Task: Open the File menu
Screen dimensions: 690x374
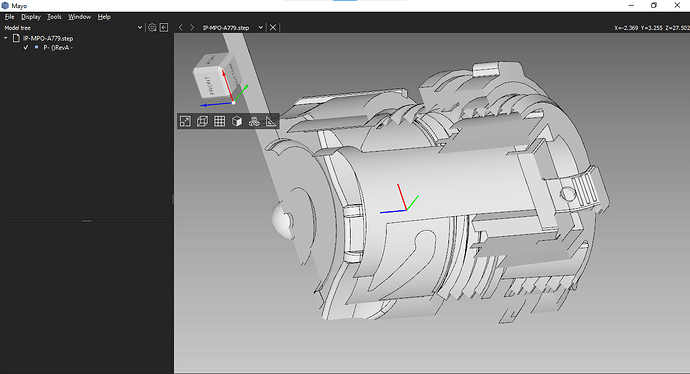Action: (9, 17)
